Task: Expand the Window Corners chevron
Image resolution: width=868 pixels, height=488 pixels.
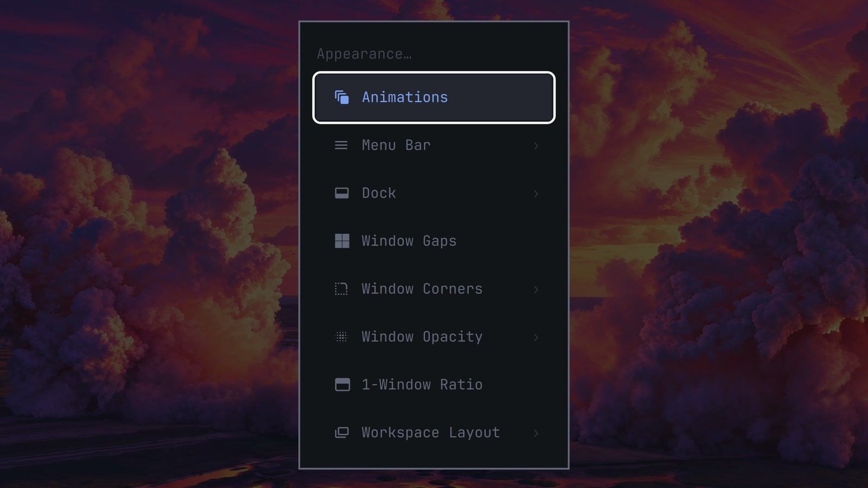Action: pos(536,289)
